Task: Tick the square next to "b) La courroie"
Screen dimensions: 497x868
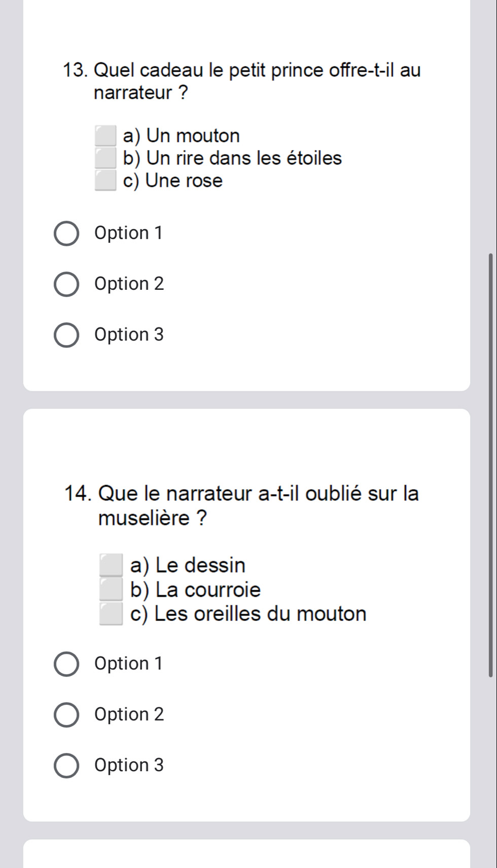Action: pyautogui.click(x=112, y=590)
